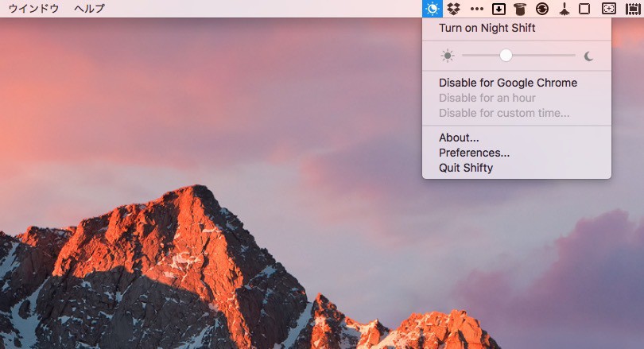Click the film-strip menu bar icon
The height and width of the screenshot is (349, 644).
pos(633,9)
